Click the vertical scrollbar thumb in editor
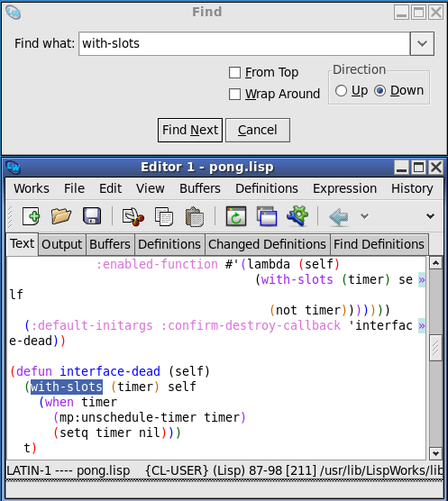This screenshot has width=448, height=501. coord(435,348)
